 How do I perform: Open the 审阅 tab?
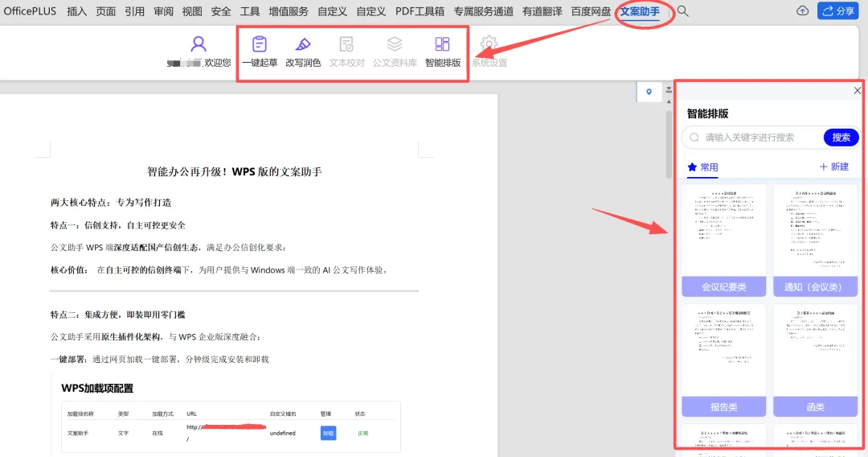click(163, 11)
